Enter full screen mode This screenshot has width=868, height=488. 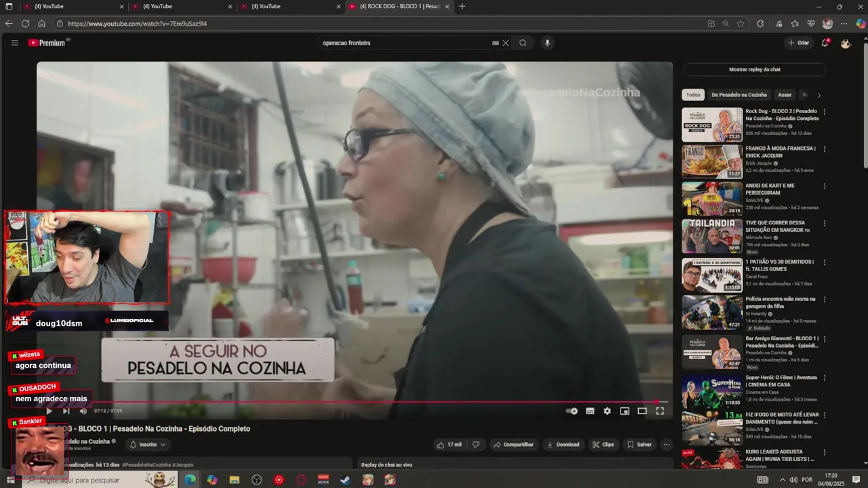point(660,411)
